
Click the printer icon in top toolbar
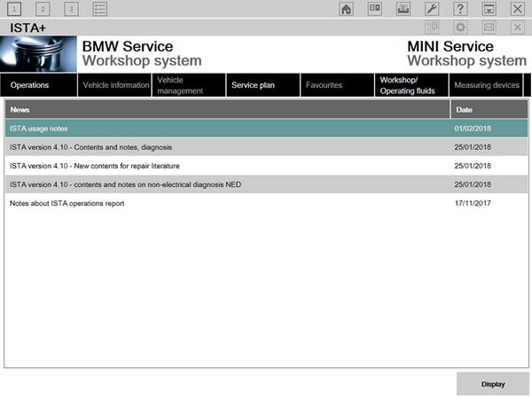coord(403,9)
